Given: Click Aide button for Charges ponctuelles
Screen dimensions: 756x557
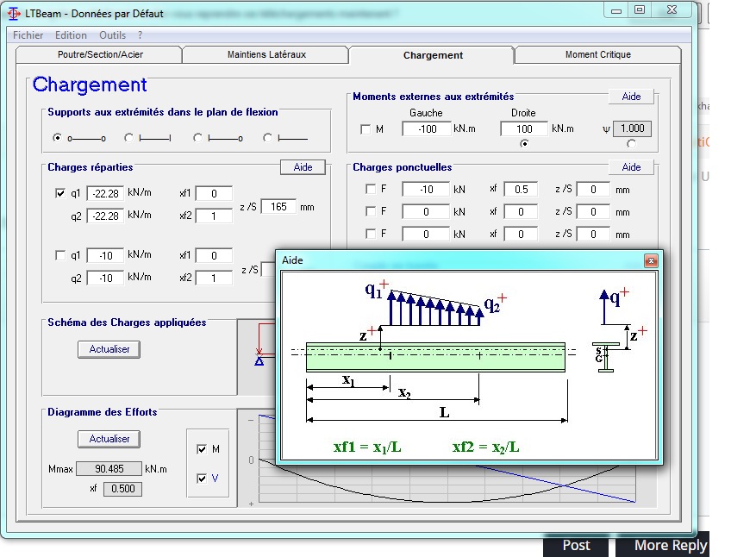Looking at the screenshot, I should coord(631,167).
